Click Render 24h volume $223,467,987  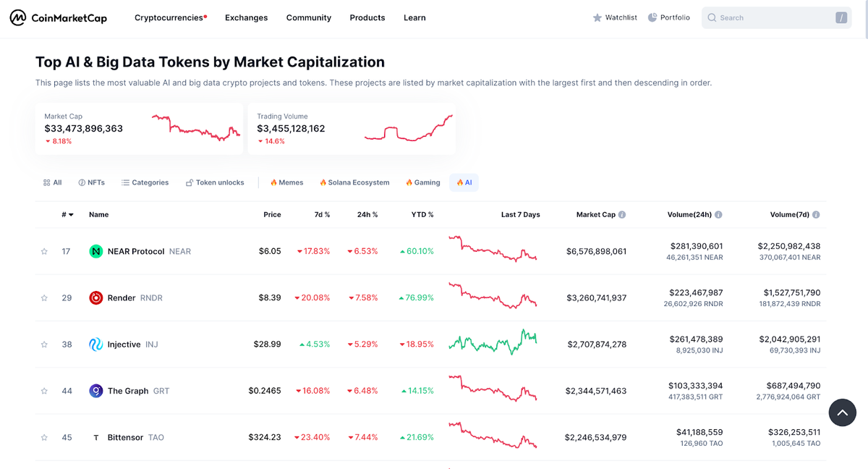click(696, 292)
